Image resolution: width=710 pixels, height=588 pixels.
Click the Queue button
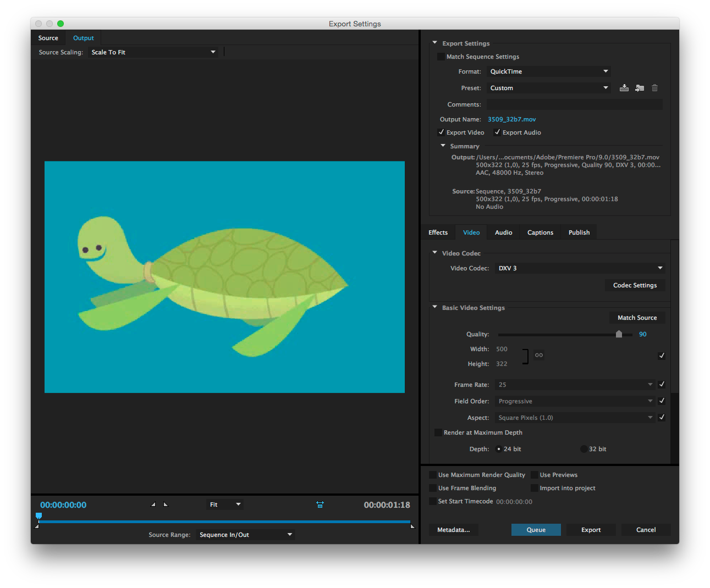point(536,530)
